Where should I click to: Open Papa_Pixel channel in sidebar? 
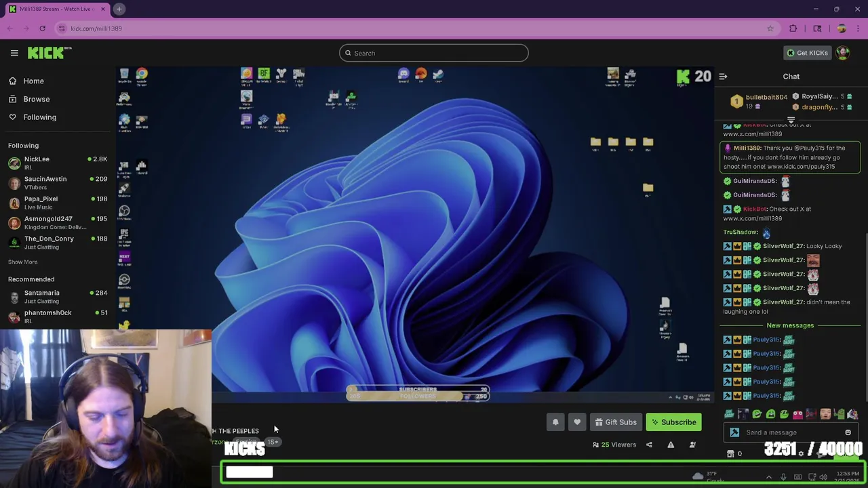[x=57, y=203]
